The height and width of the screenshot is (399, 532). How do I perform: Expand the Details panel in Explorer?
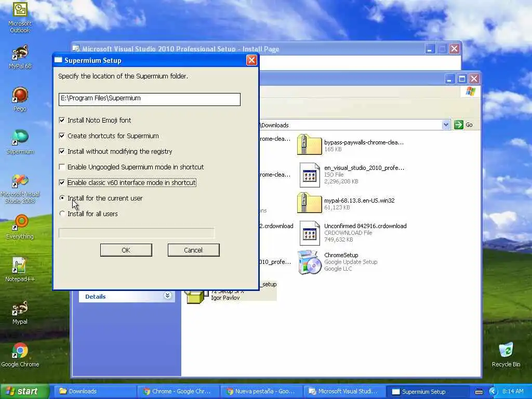click(x=167, y=295)
